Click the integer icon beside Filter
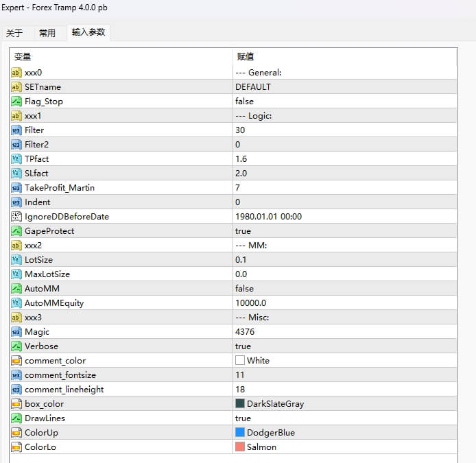The image size is (476, 463). 16,130
